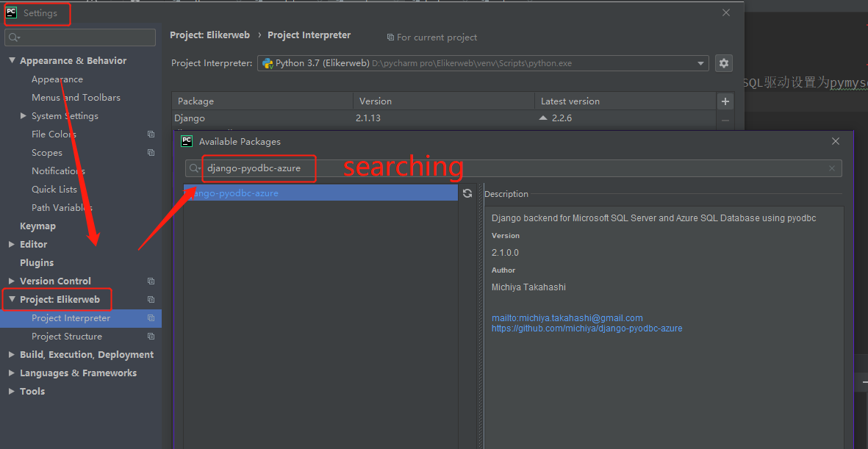Click the gear icon beside Project Interpreter dropdown
The image size is (868, 449).
[723, 63]
